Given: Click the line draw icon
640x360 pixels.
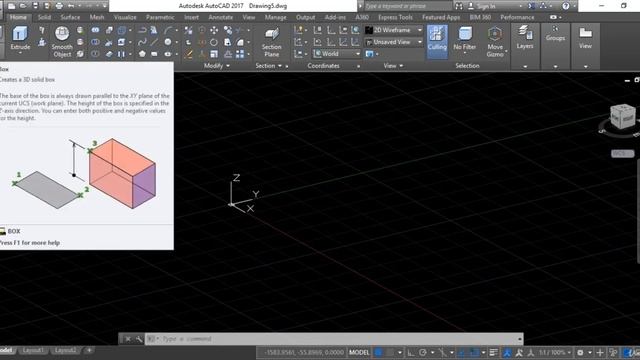Looking at the screenshot, I should click(x=154, y=42).
